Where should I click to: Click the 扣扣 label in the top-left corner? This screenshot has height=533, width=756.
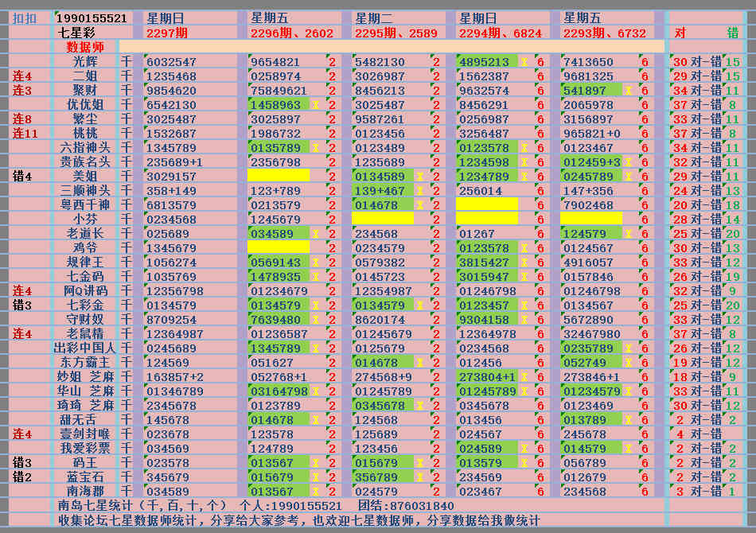25,18
